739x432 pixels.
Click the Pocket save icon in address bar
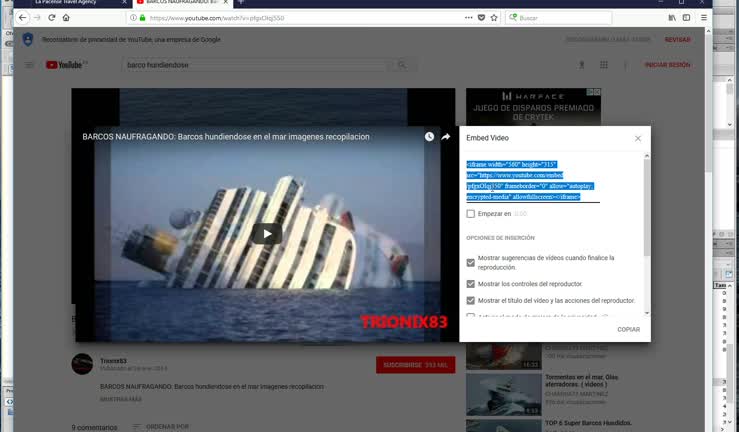[x=481, y=17]
